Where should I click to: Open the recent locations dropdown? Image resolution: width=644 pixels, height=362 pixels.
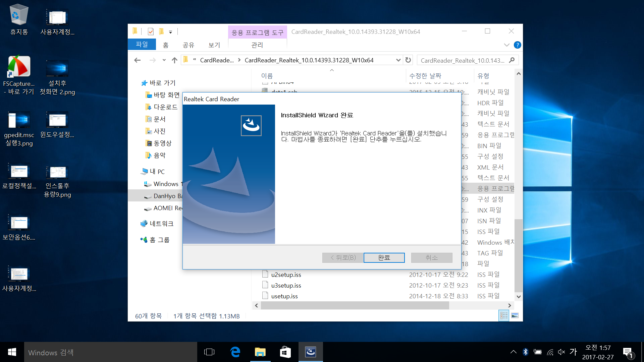pyautogui.click(x=164, y=60)
